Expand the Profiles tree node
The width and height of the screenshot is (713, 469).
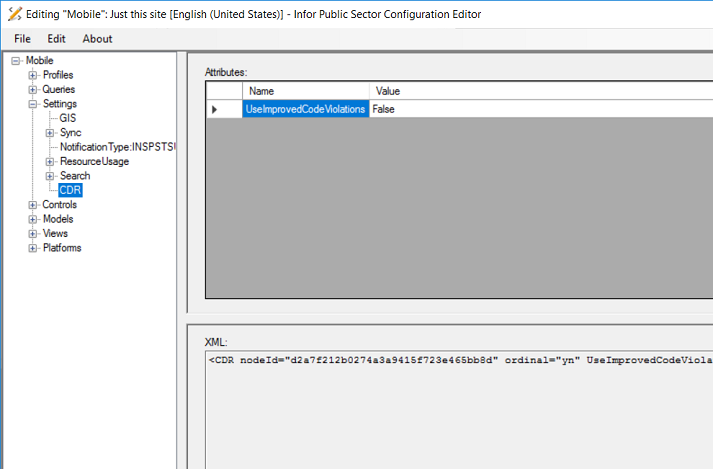pos(33,75)
